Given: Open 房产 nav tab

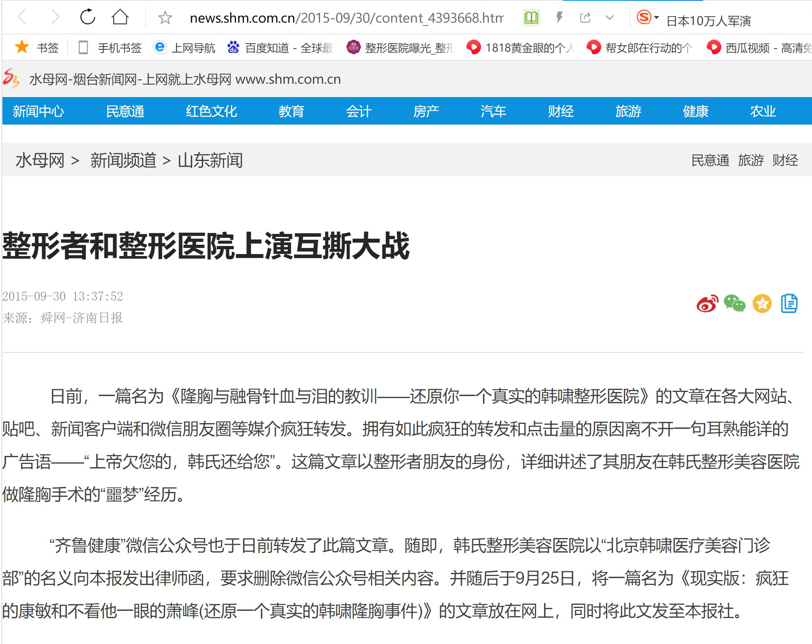Looking at the screenshot, I should coord(426,111).
